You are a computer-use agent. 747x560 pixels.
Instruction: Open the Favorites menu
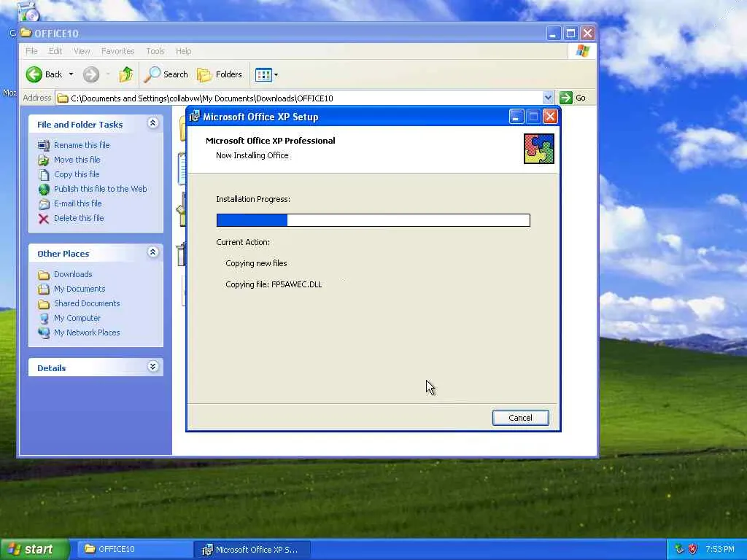(x=117, y=51)
